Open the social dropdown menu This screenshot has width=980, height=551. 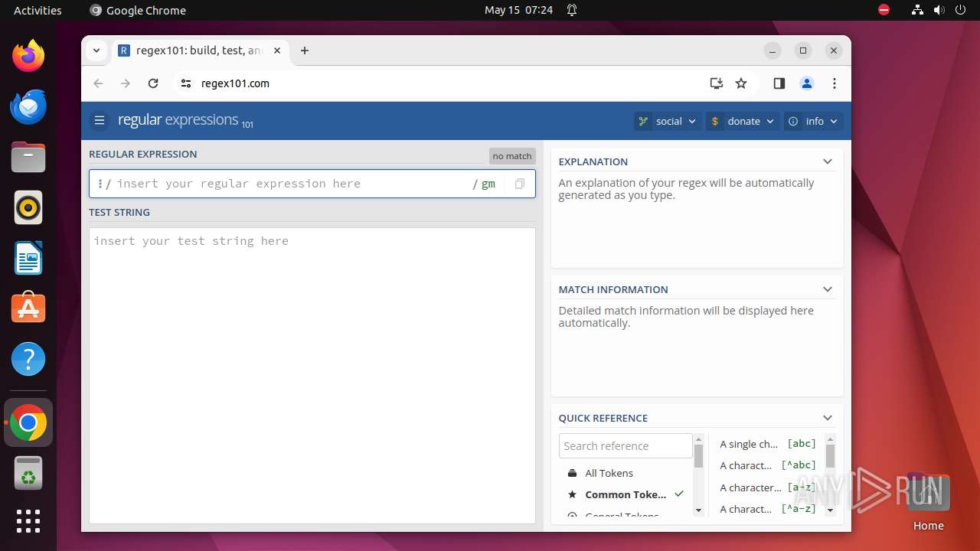(x=668, y=121)
